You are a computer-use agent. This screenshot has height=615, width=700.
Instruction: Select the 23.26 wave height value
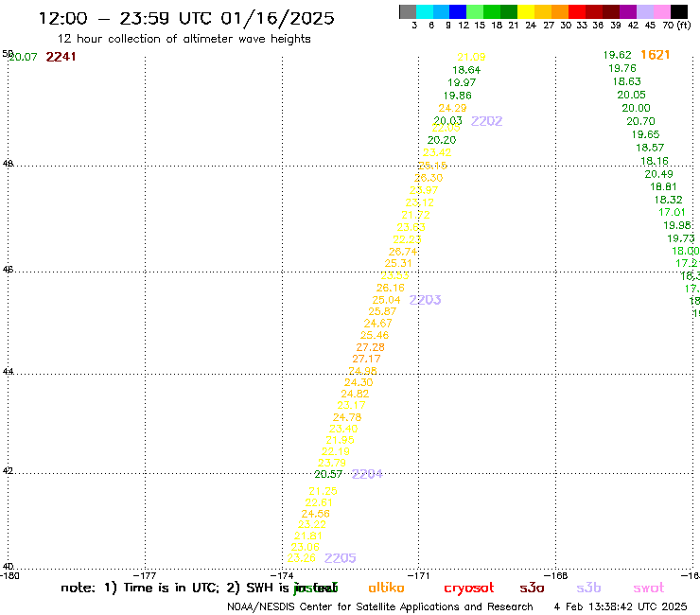301,558
